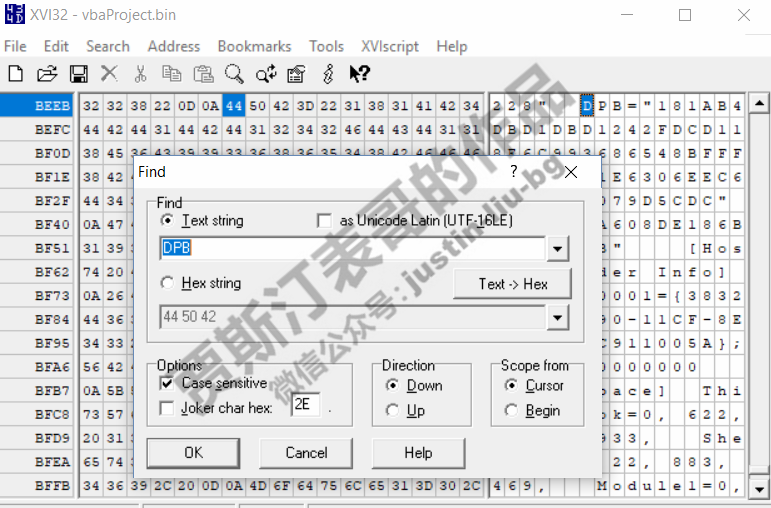The image size is (771, 508).
Task: Select the Up direction radio button
Action: click(393, 411)
